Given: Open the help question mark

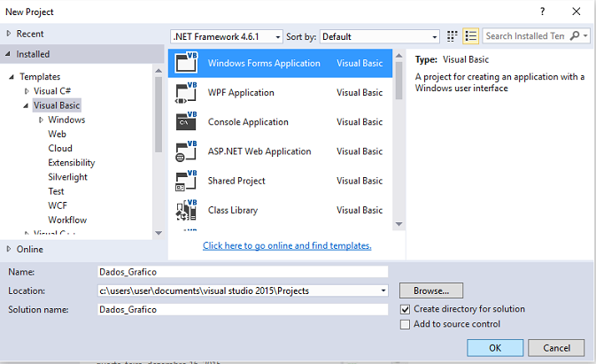Looking at the screenshot, I should click(x=542, y=12).
